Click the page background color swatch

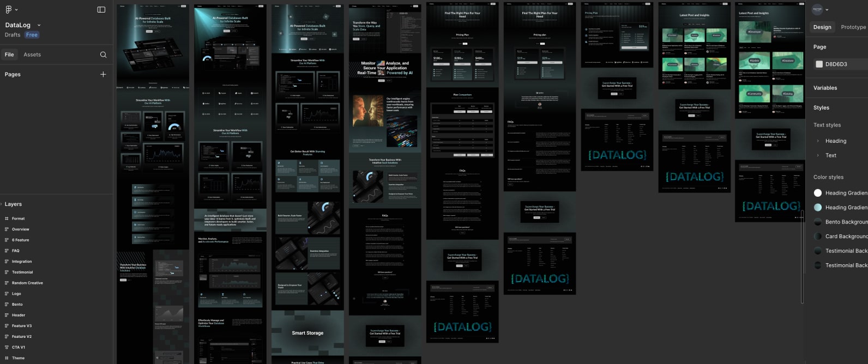click(819, 64)
